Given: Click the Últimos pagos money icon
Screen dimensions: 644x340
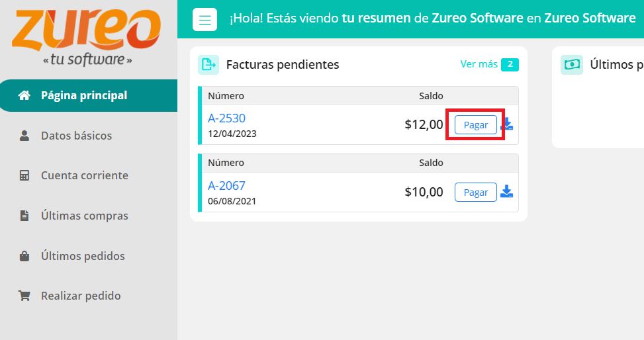Looking at the screenshot, I should point(571,64).
